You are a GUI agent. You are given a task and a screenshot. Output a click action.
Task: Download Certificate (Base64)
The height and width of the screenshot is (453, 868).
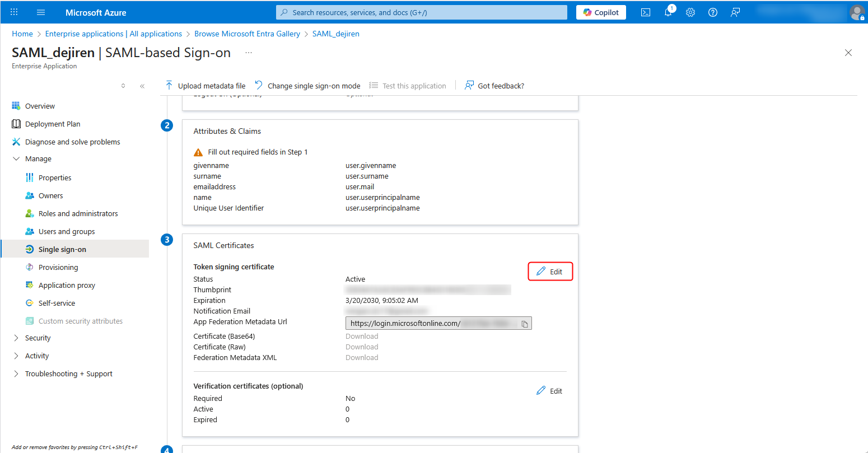[x=362, y=337]
